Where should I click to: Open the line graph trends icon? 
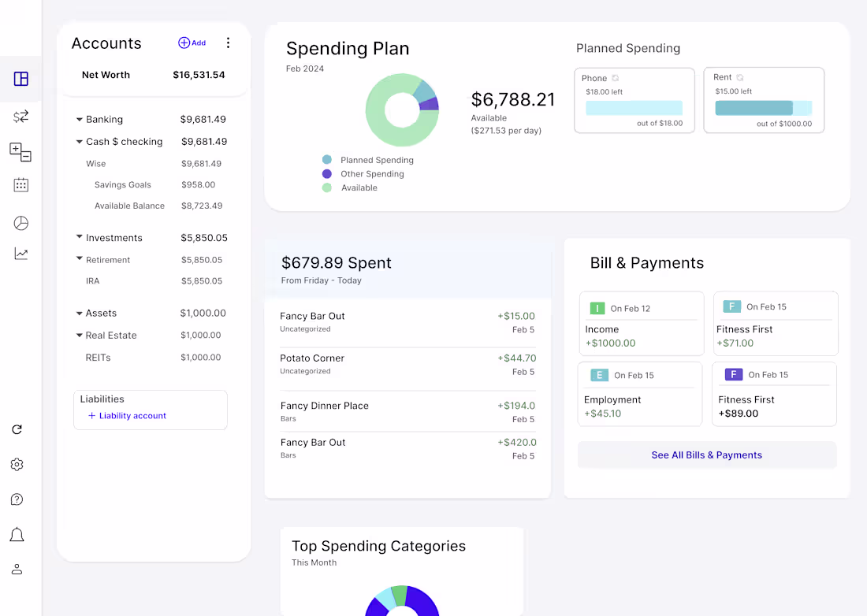(x=21, y=254)
